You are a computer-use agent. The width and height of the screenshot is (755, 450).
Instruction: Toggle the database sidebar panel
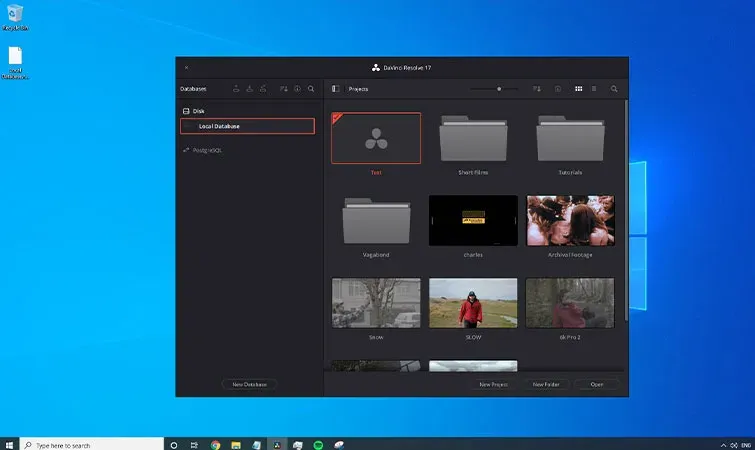336,89
